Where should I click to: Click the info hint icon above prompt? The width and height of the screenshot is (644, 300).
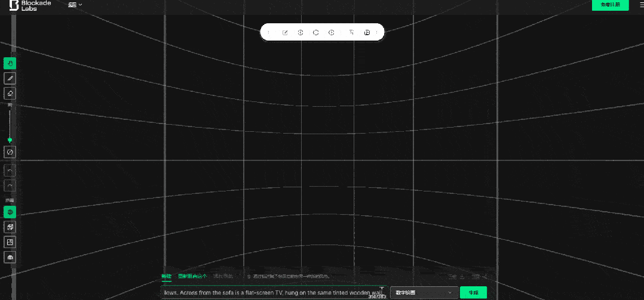coord(249,277)
